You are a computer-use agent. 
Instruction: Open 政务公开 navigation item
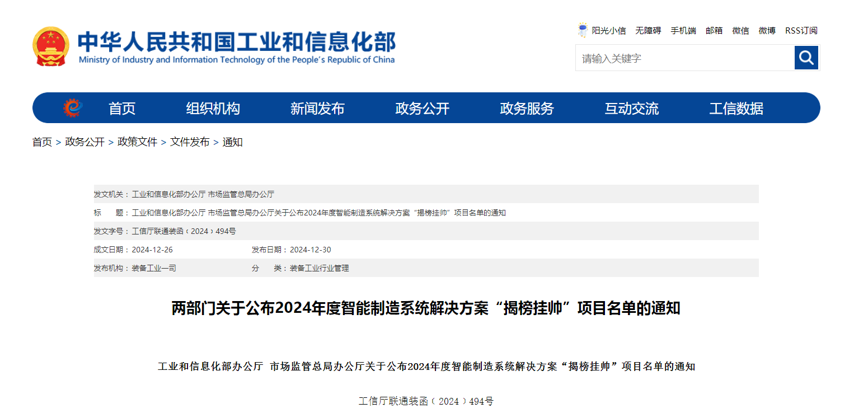pyautogui.click(x=422, y=109)
